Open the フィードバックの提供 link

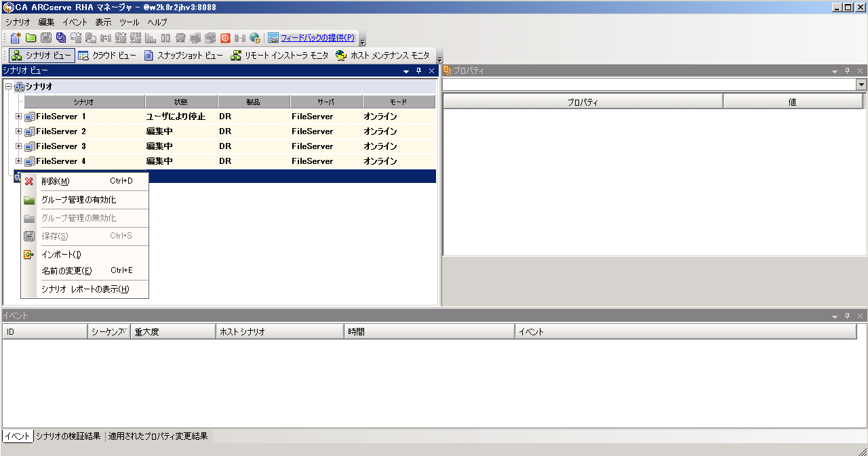click(x=318, y=38)
